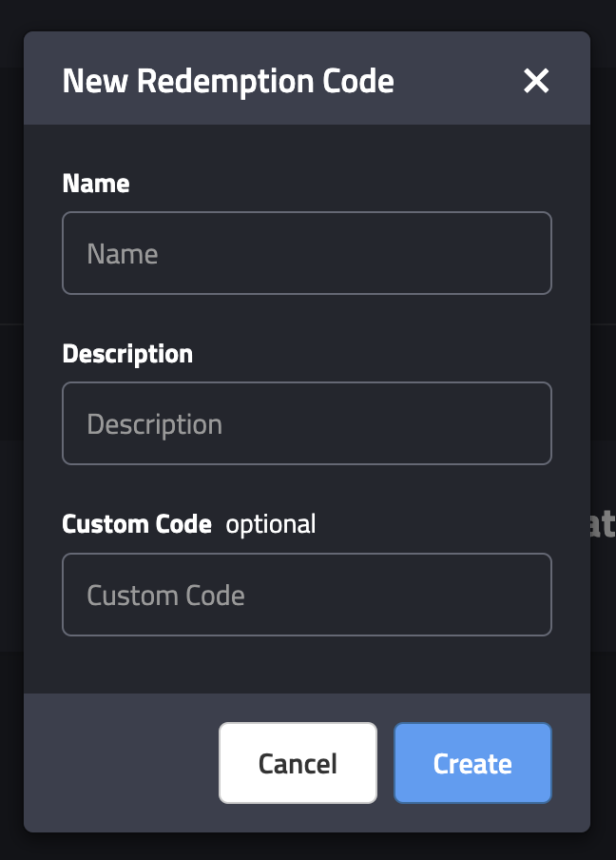
Task: Cancel creating the redemption code
Action: pos(298,763)
